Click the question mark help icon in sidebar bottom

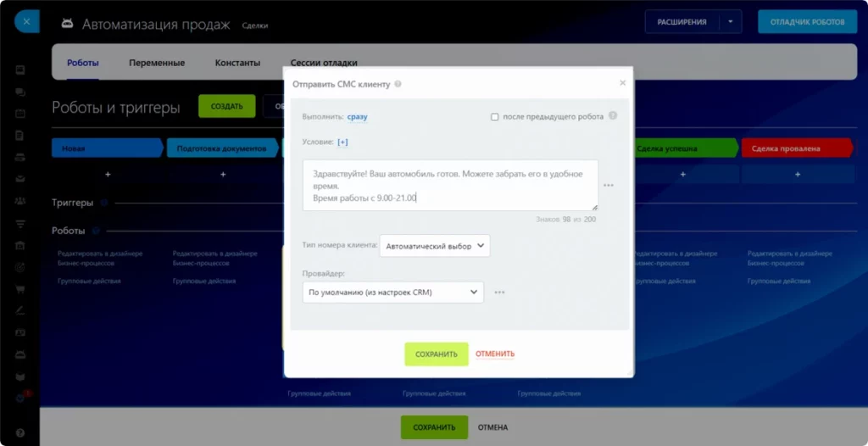point(20,432)
